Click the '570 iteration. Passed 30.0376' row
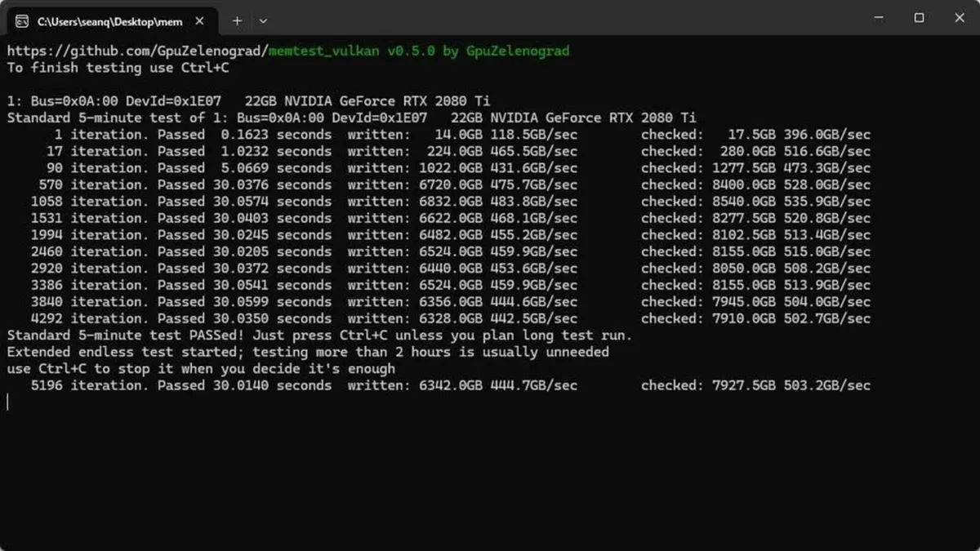The image size is (980, 551). pyautogui.click(x=454, y=184)
